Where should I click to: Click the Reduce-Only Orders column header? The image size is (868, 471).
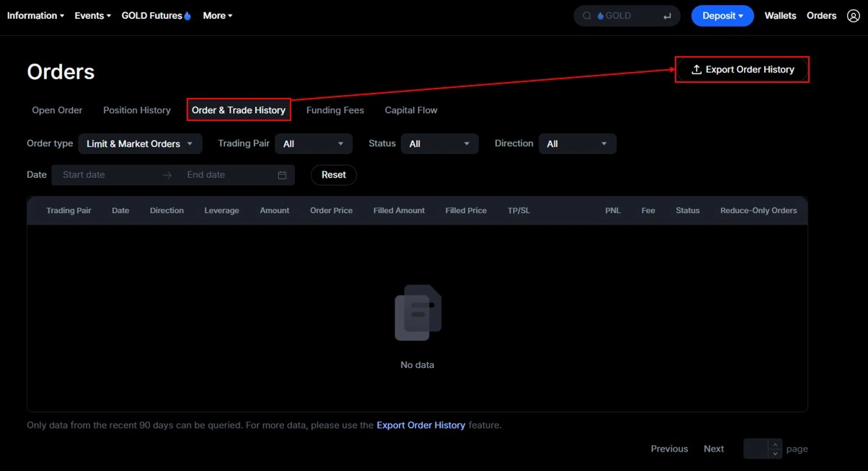(758, 210)
